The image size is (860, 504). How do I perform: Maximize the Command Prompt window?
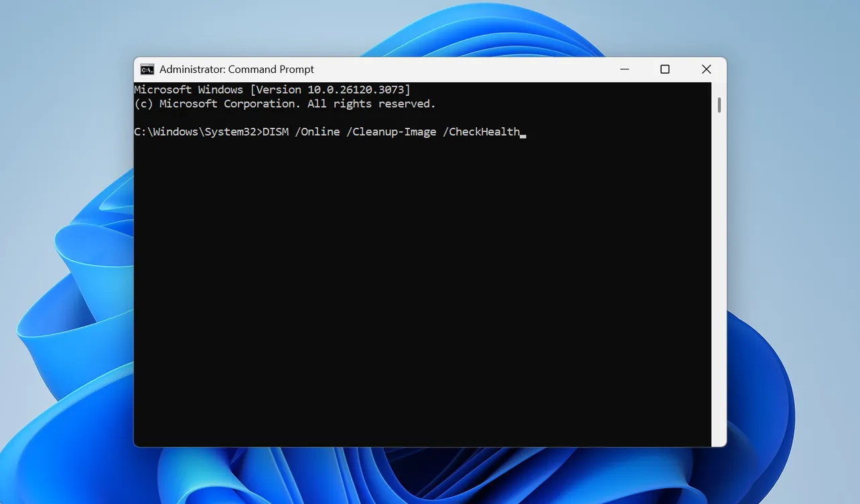[x=664, y=69]
